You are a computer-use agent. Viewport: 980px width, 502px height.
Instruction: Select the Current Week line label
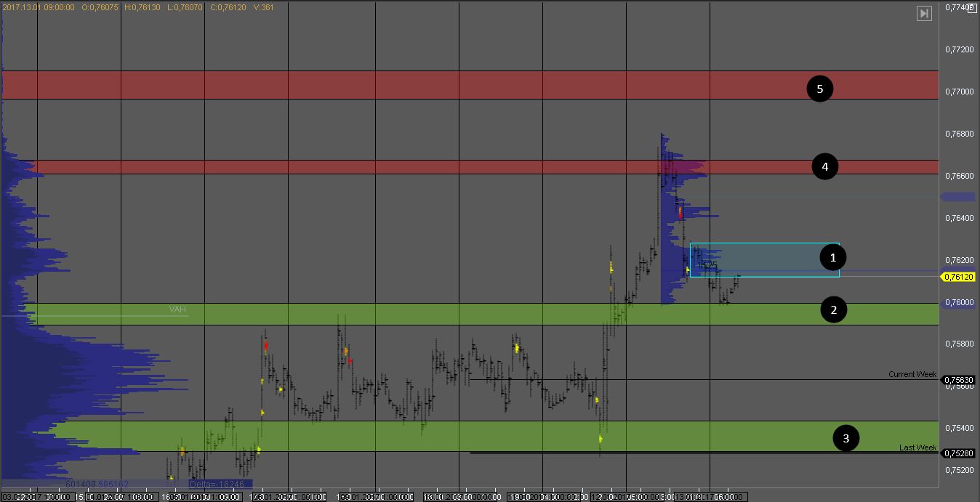pyautogui.click(x=912, y=374)
